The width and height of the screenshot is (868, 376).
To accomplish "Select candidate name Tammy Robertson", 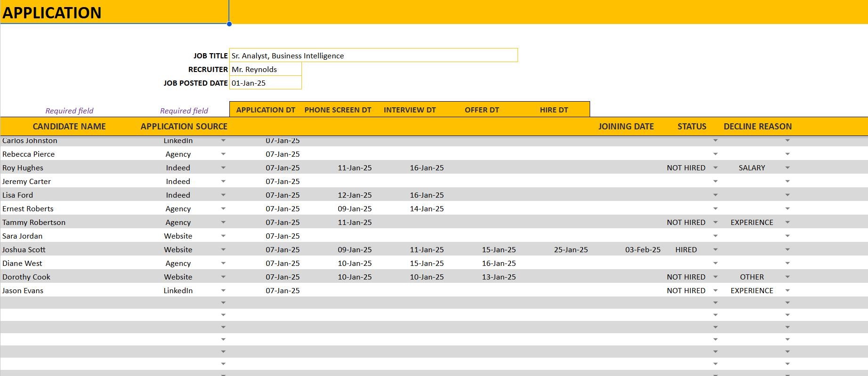I will 34,222.
